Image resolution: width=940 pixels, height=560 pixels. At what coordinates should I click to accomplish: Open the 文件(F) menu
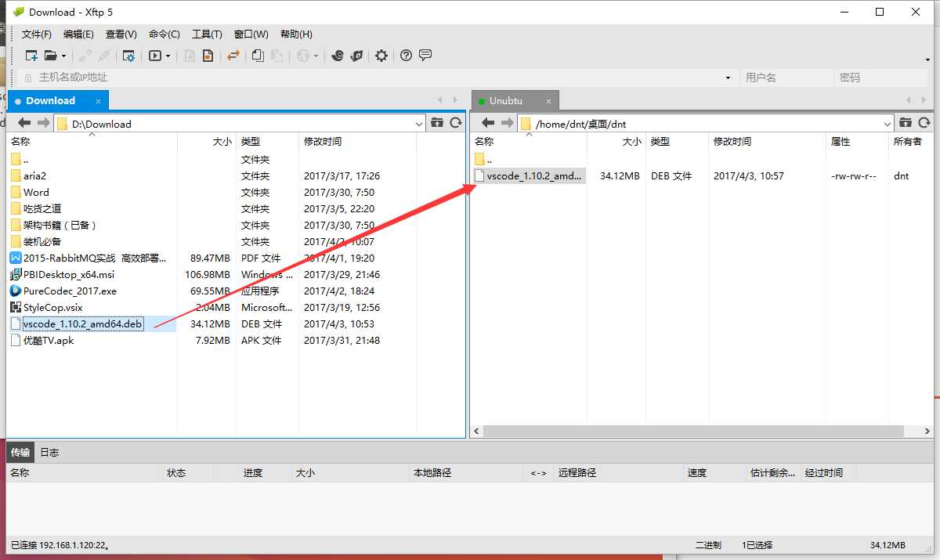click(36, 34)
